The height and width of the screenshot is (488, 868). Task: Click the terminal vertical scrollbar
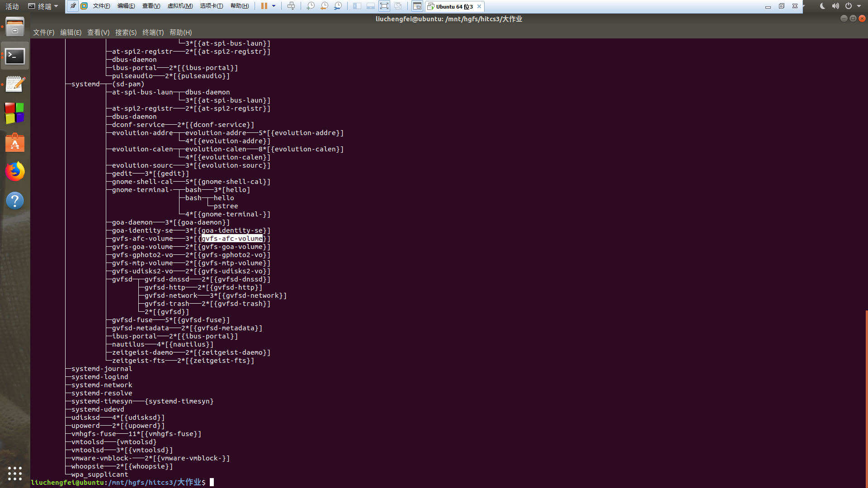coord(866,398)
